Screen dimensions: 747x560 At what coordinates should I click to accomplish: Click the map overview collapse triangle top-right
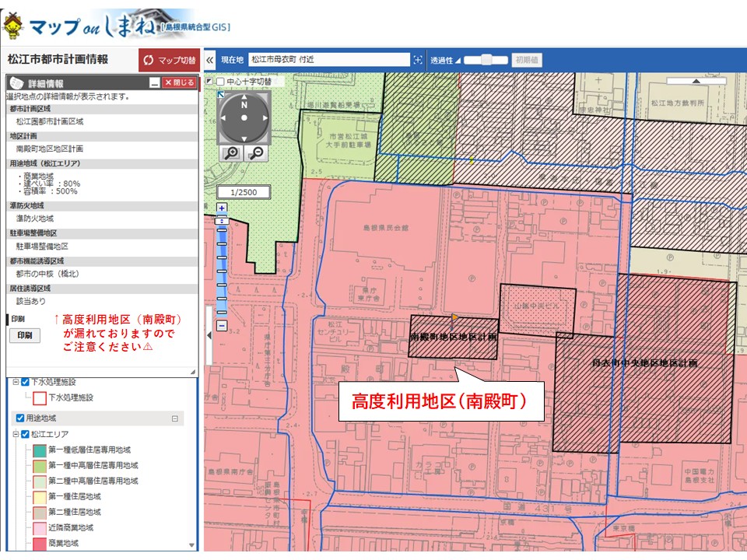696,82
